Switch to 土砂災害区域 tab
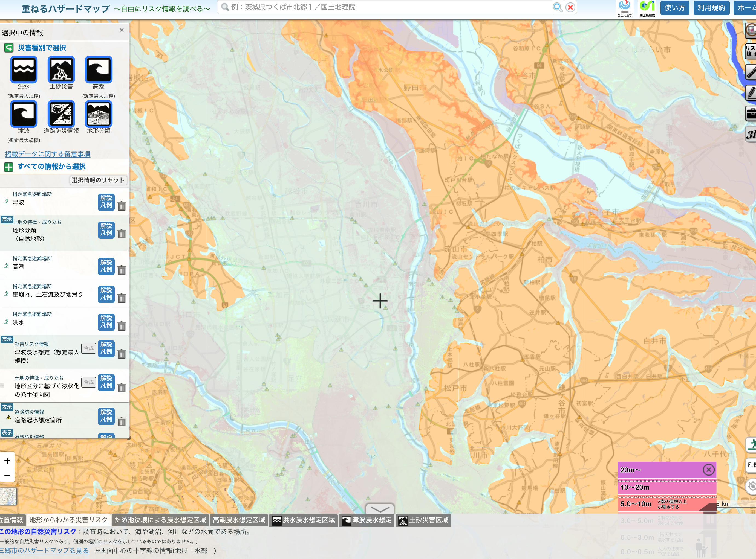Image resolution: width=756 pixels, height=559 pixels. pyautogui.click(x=423, y=520)
